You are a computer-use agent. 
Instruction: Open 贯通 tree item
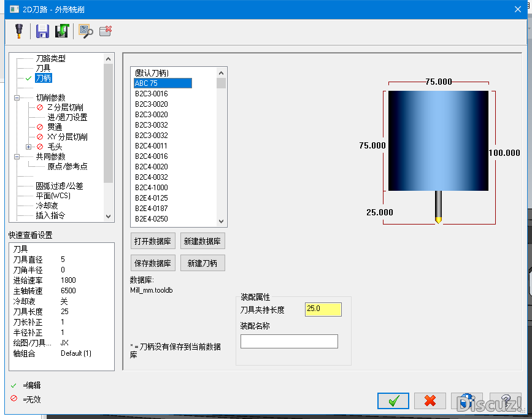(x=54, y=127)
